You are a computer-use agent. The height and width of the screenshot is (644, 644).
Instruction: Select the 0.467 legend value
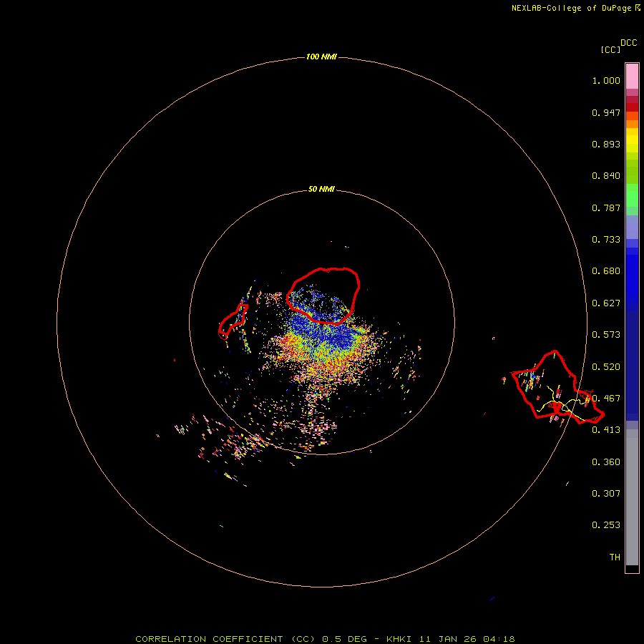[606, 399]
